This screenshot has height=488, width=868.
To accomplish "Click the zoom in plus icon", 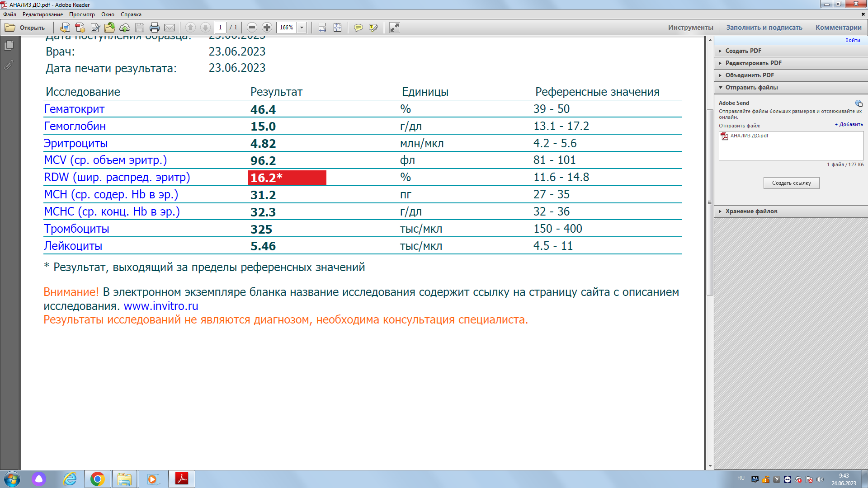I will coord(267,28).
